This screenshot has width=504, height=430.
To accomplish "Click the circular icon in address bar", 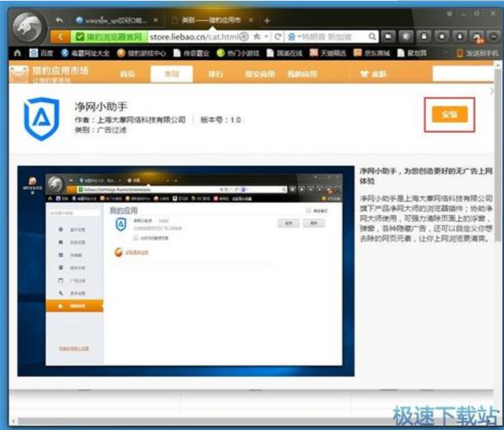I will (x=244, y=37).
